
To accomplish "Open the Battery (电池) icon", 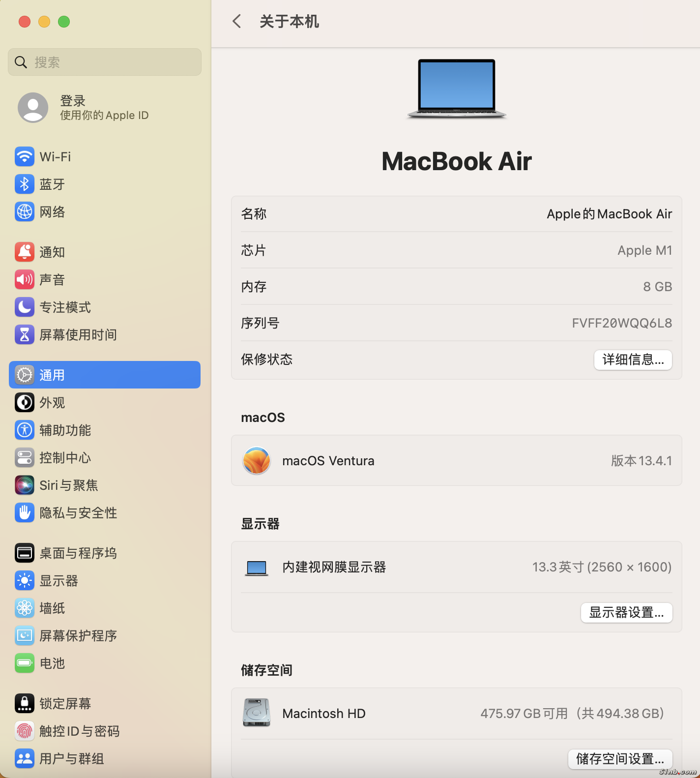I will point(25,663).
